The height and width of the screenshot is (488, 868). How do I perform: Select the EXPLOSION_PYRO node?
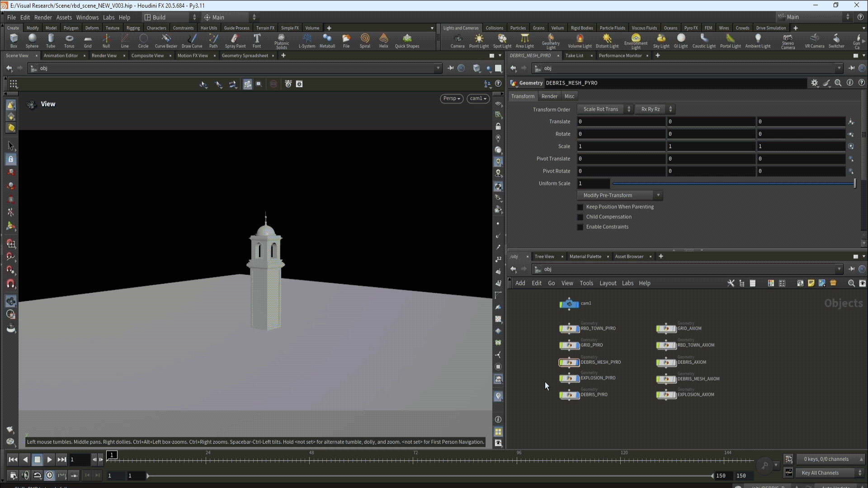[x=570, y=379]
